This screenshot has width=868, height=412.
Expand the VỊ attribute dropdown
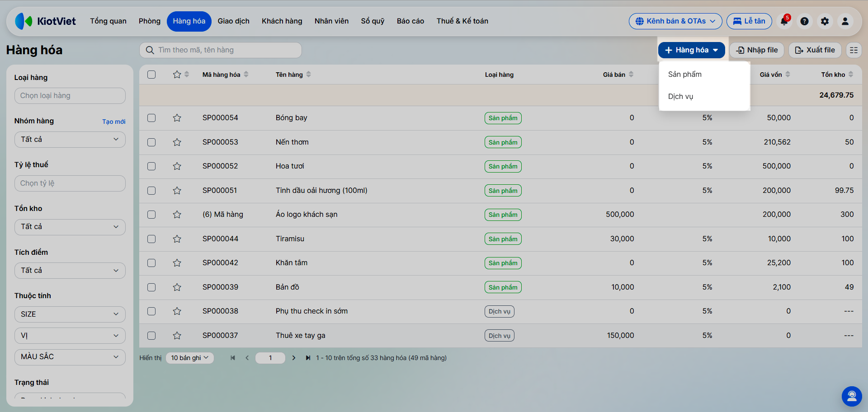(x=70, y=336)
